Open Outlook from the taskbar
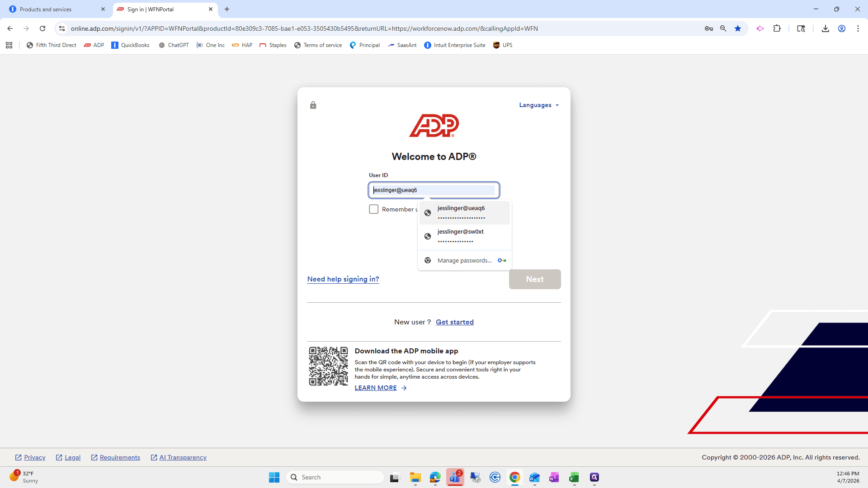 pos(534,477)
